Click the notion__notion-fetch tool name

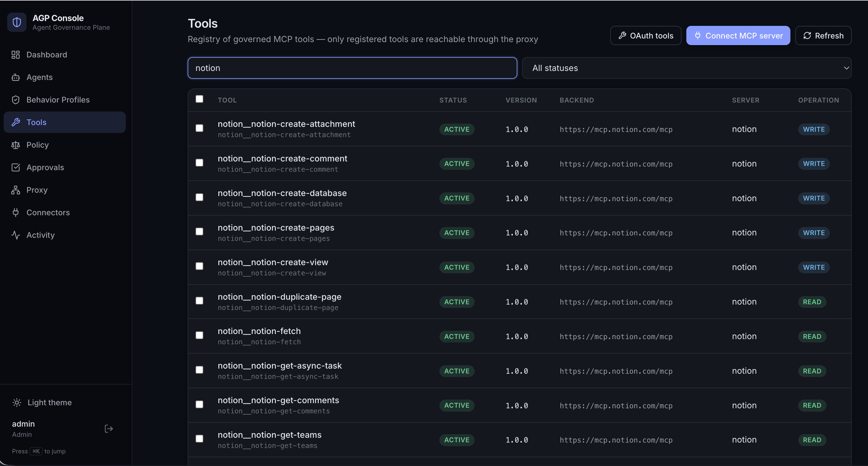click(x=259, y=331)
